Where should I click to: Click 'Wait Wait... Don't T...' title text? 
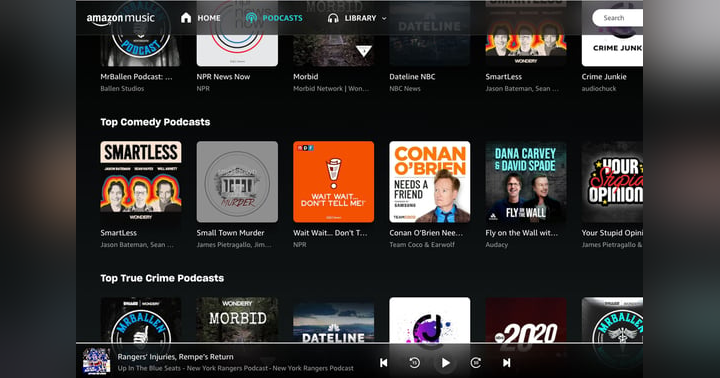click(x=330, y=233)
